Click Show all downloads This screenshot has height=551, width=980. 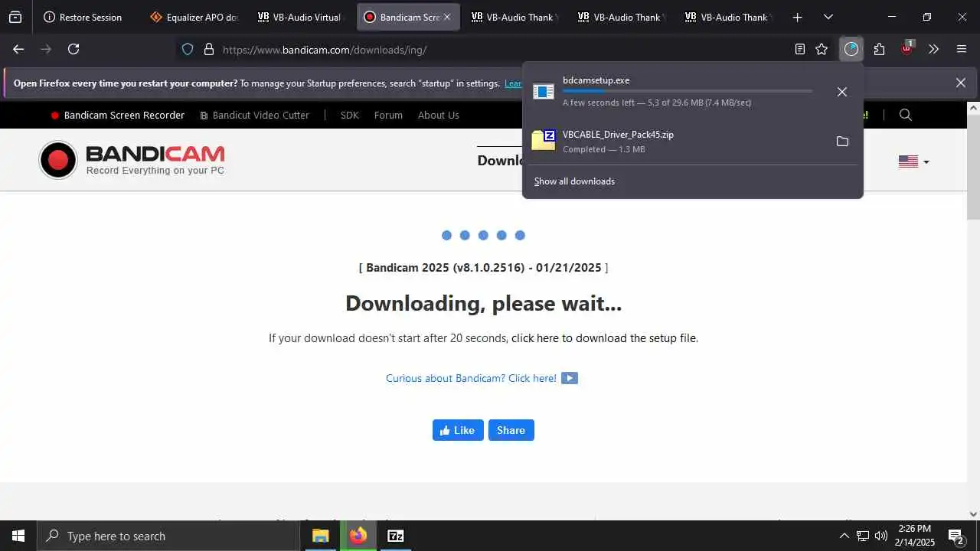[x=574, y=181]
